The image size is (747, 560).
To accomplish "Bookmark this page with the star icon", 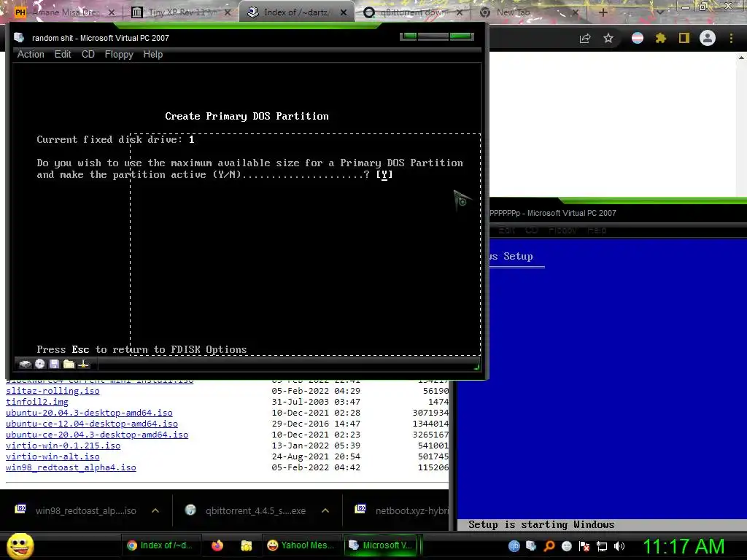I will click(x=608, y=38).
